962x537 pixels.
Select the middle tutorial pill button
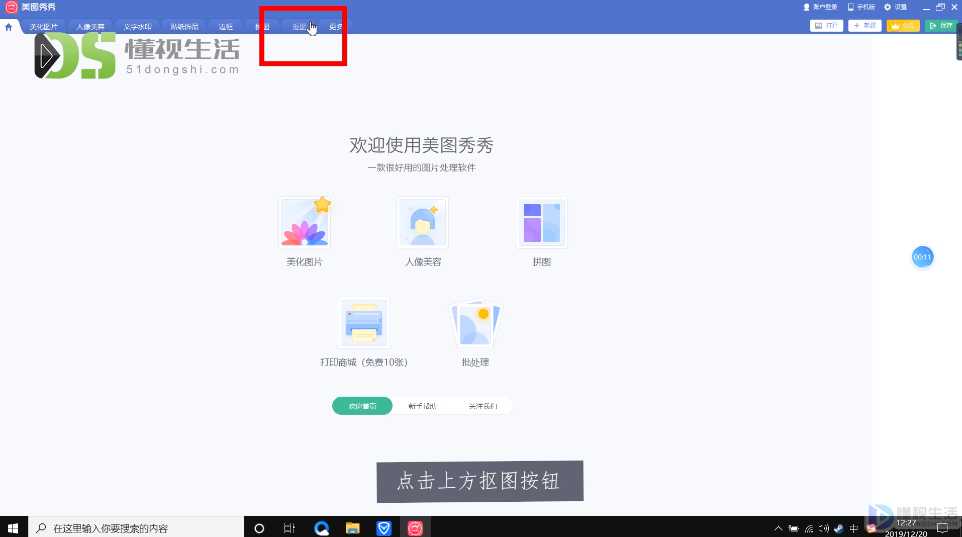point(422,406)
